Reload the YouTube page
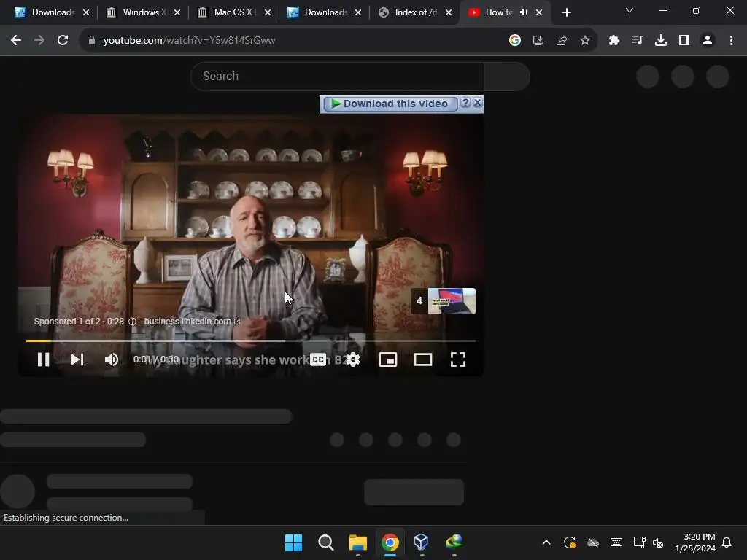 tap(63, 41)
